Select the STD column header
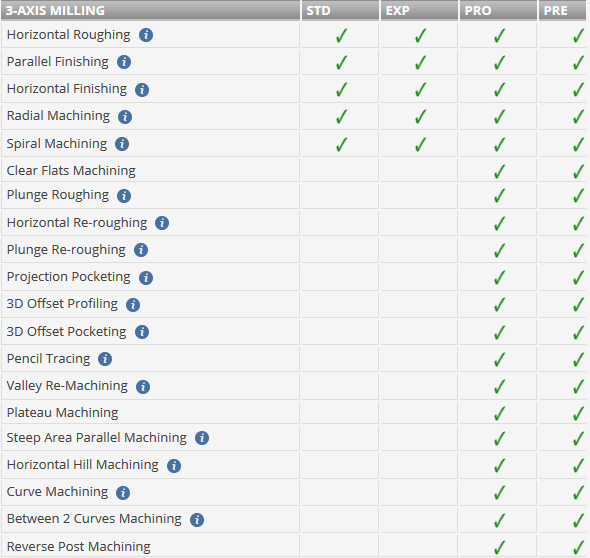 (340, 10)
